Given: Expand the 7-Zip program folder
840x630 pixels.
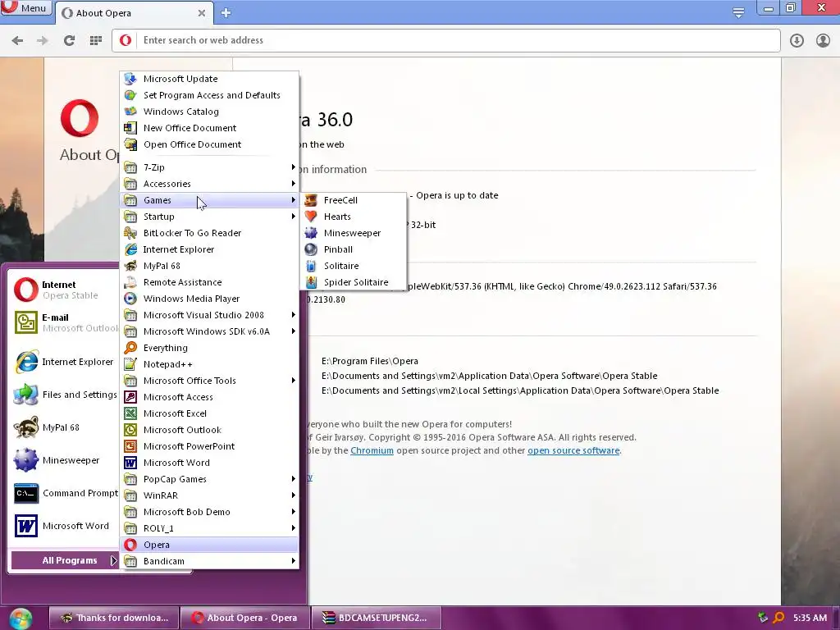Looking at the screenshot, I should [209, 167].
